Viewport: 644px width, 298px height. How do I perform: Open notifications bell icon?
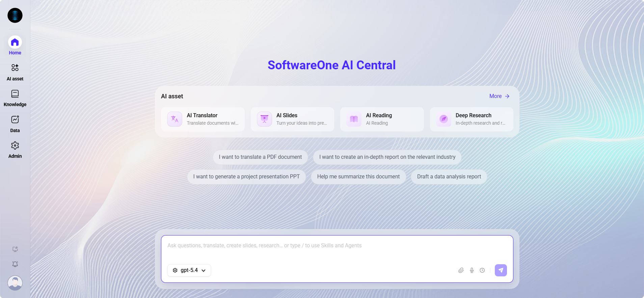tap(15, 264)
